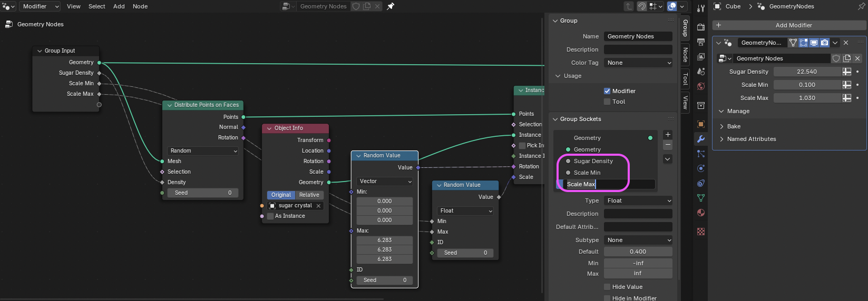Open the Node menu

pos(140,6)
